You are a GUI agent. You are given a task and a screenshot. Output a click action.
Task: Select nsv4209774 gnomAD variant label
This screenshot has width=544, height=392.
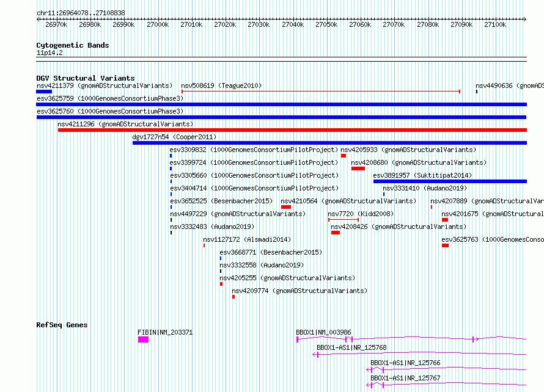click(x=300, y=291)
